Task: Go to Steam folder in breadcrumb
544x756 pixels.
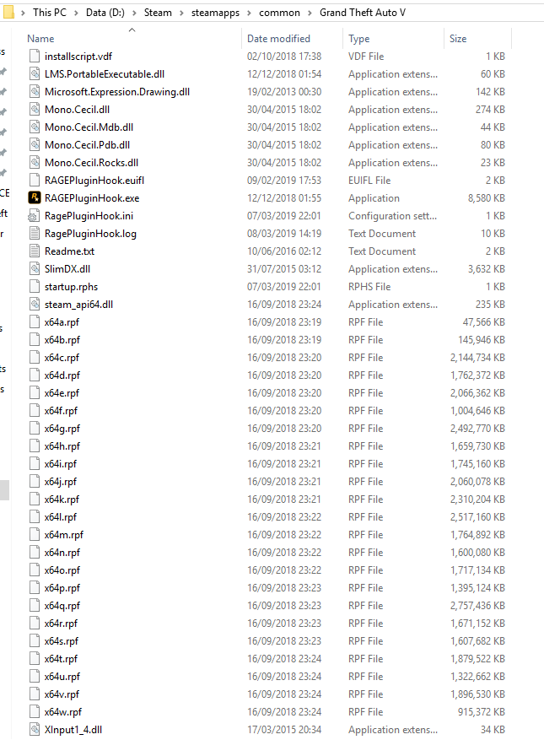Action: [x=158, y=13]
